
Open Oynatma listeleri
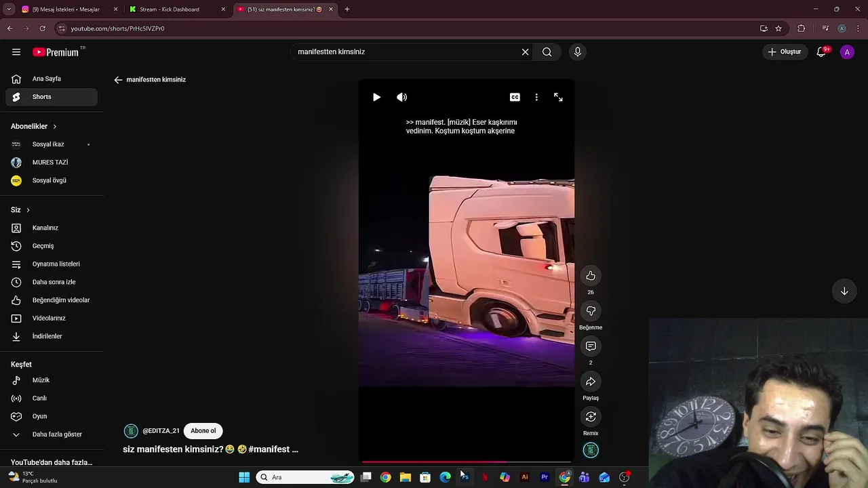52,264
